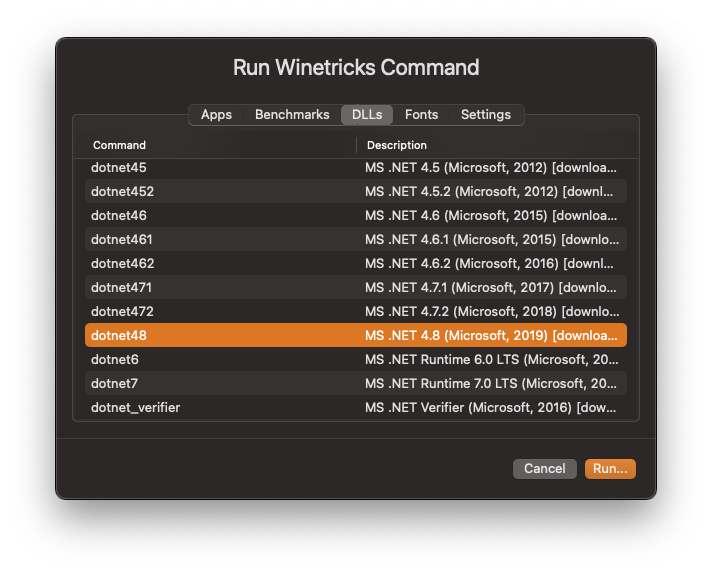Open the Benchmarks tab
Image resolution: width=712 pixels, height=573 pixels.
(292, 115)
